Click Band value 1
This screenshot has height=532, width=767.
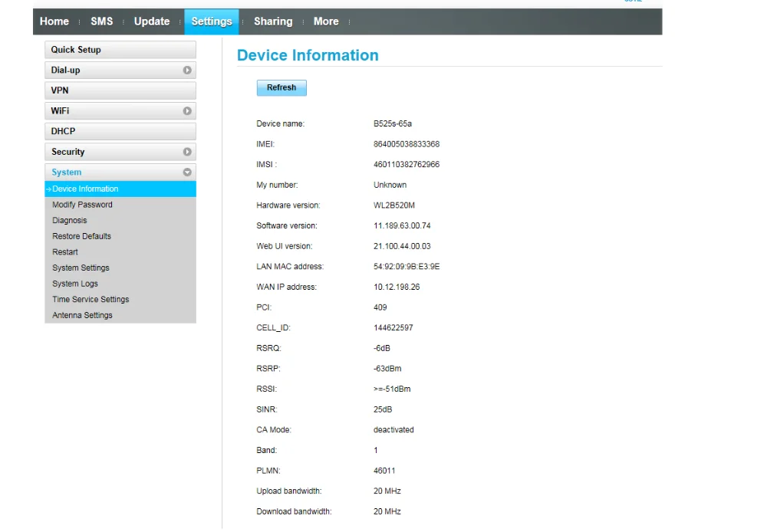point(376,450)
